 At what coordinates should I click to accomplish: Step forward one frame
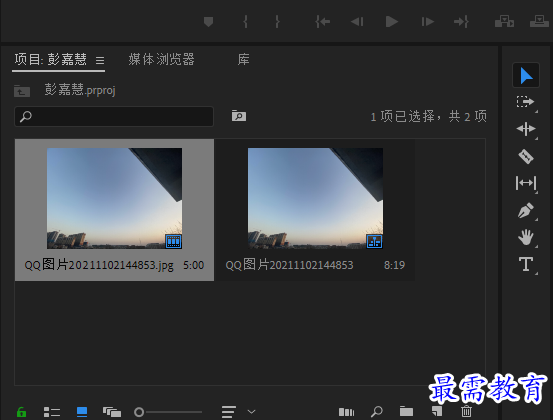(x=427, y=22)
